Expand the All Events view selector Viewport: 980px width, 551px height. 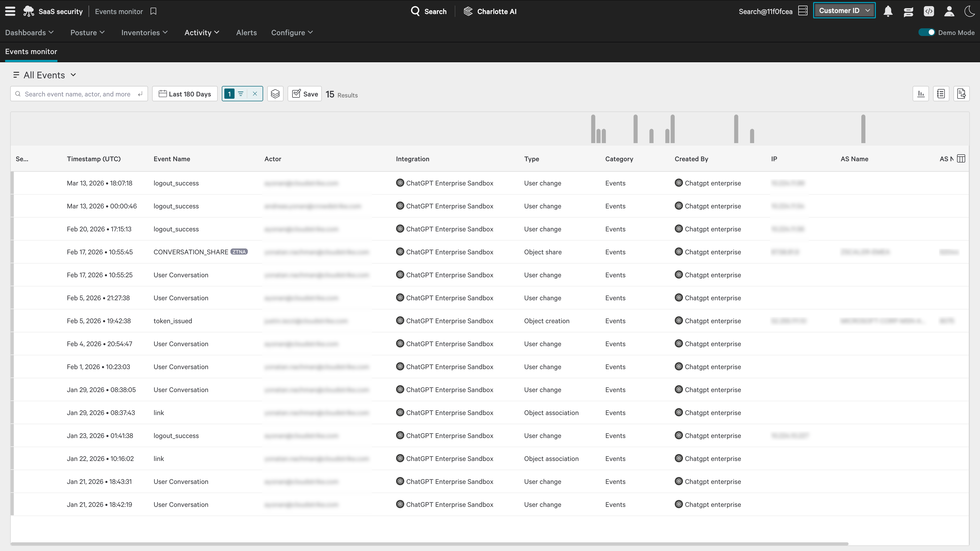(x=45, y=75)
